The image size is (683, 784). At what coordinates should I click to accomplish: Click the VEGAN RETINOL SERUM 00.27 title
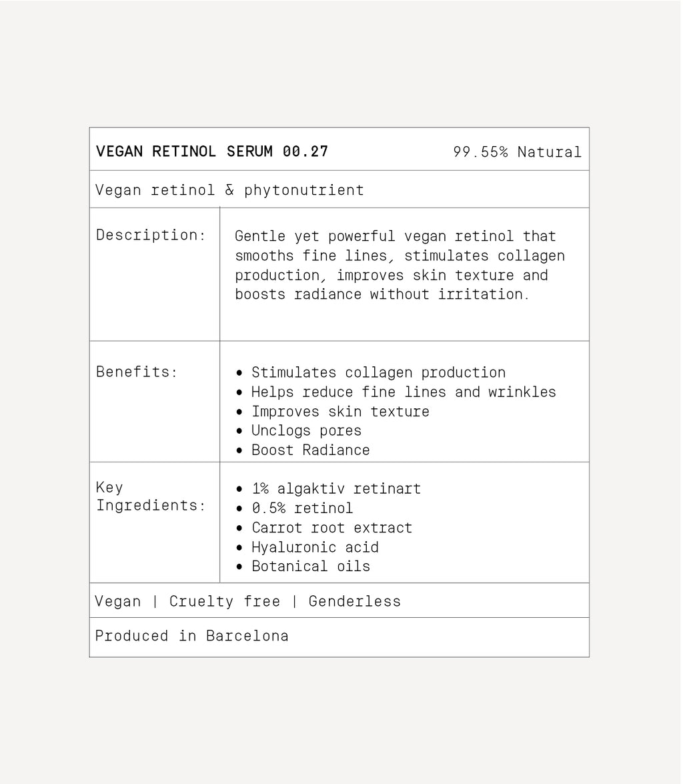(212, 151)
